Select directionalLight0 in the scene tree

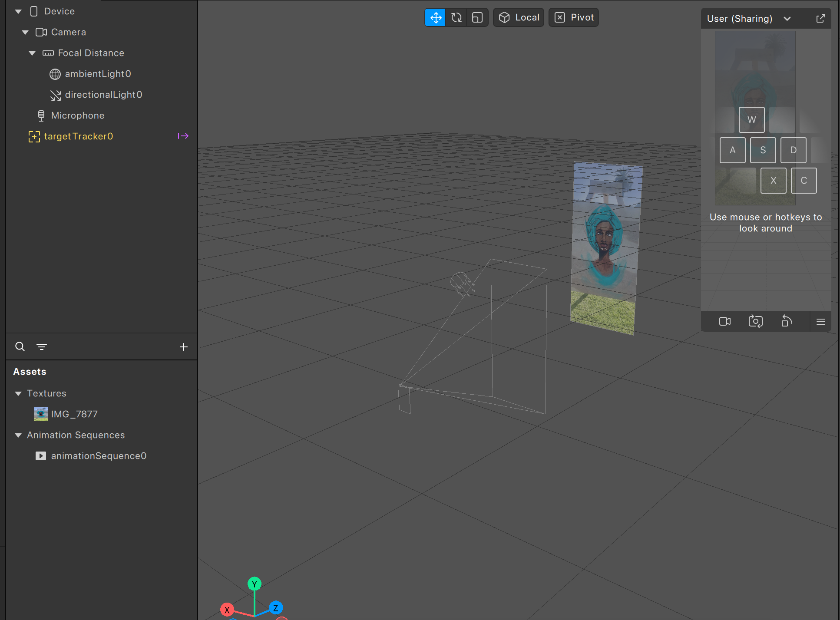pos(104,95)
